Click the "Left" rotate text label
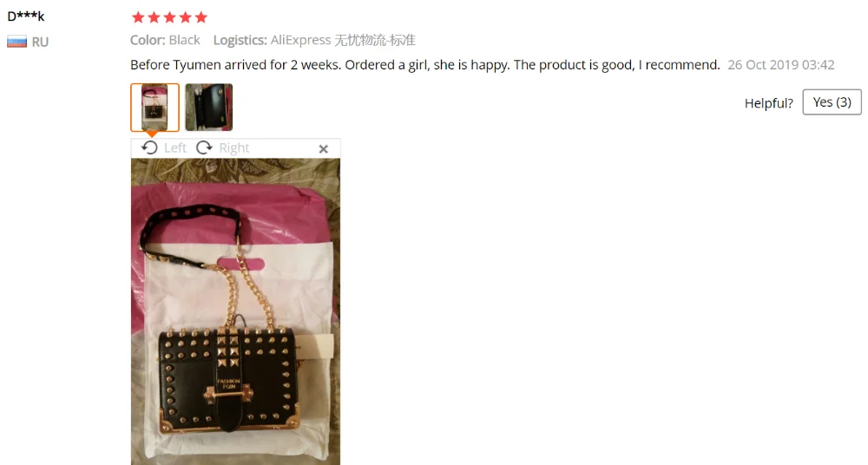 point(175,147)
